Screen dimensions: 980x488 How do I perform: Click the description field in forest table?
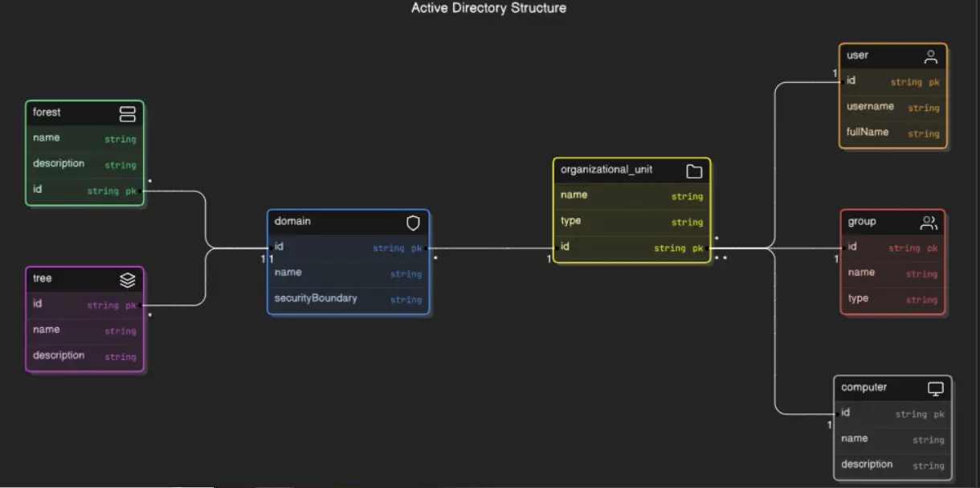click(x=84, y=164)
